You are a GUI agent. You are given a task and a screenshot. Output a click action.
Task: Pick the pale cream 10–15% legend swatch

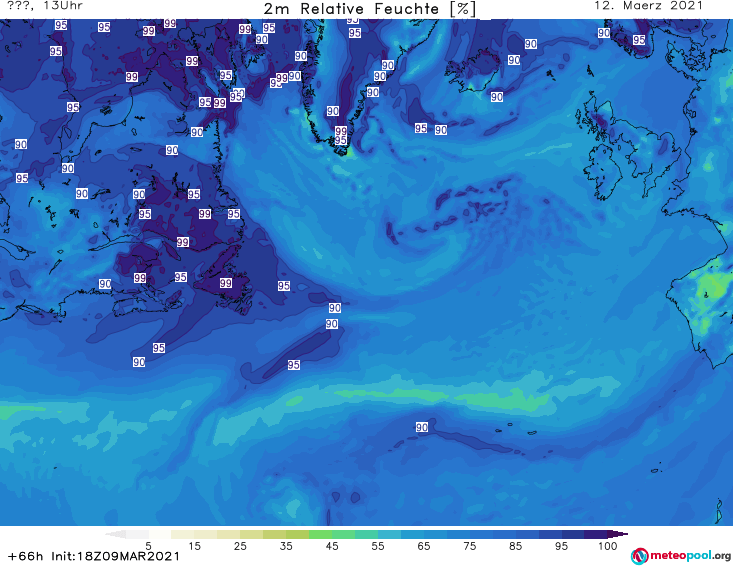pyautogui.click(x=183, y=534)
